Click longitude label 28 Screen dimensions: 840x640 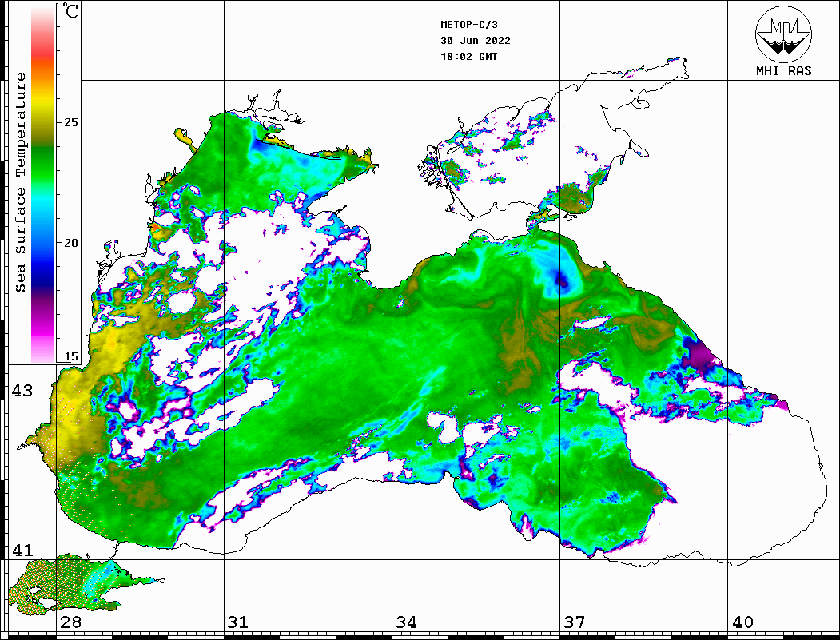click(x=70, y=622)
